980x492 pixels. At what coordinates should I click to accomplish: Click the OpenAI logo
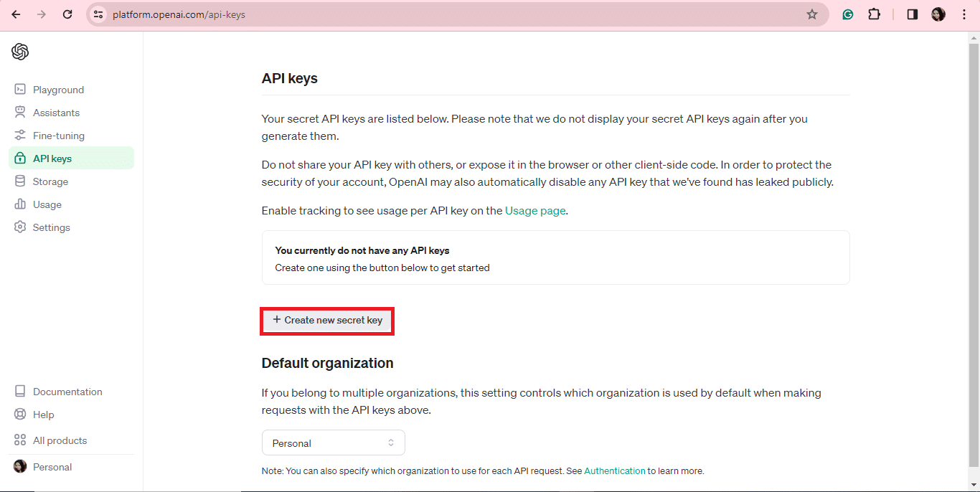[19, 51]
